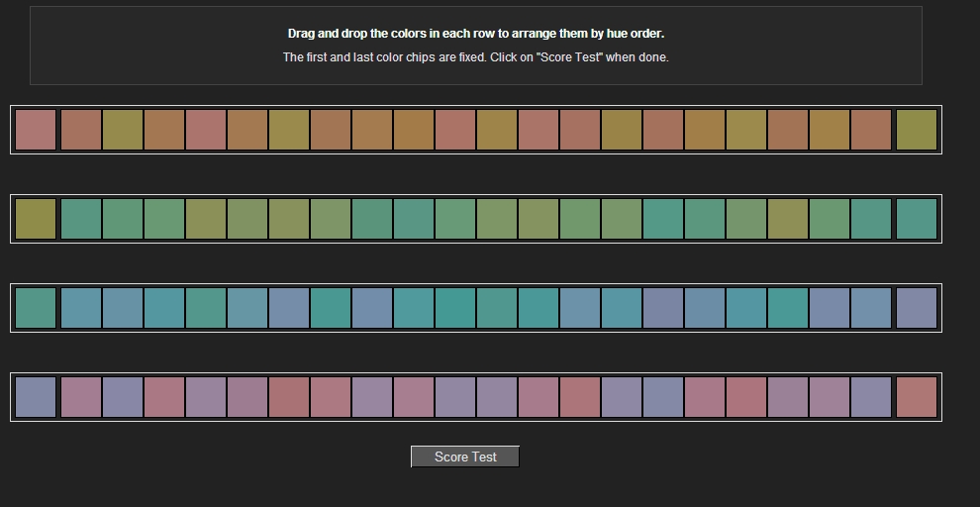The image size is (980, 507).
Task: Pick the fixed green-teal chip starting the third row
Action: point(36,308)
